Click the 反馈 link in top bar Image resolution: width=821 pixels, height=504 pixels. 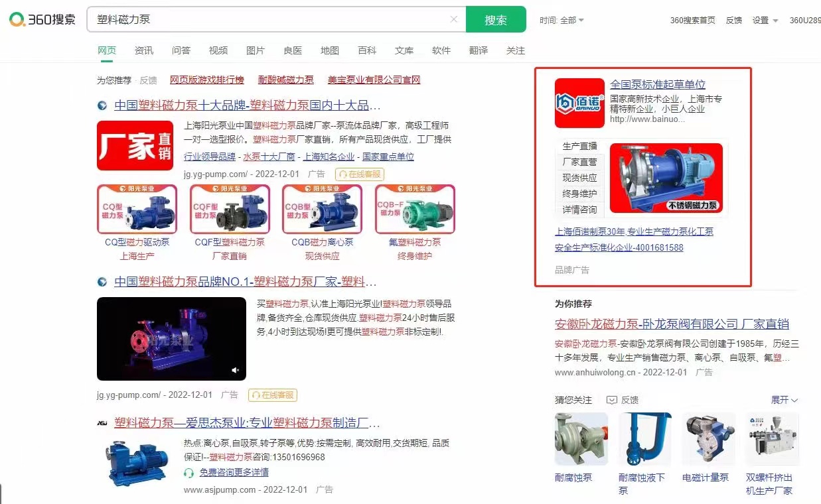(x=733, y=21)
